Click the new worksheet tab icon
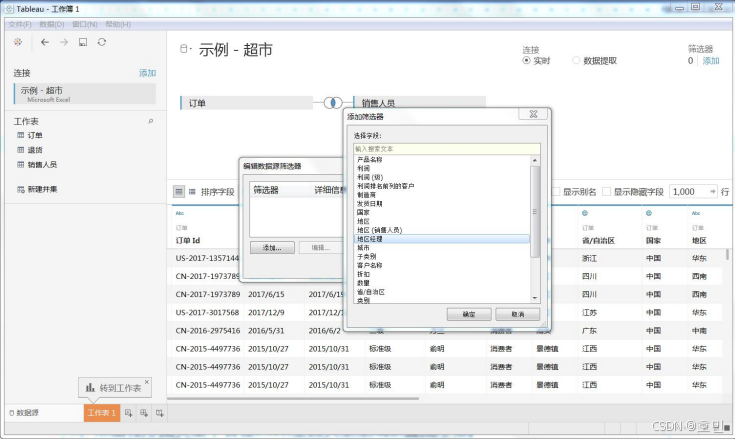The width and height of the screenshot is (735, 439). pyautogui.click(x=128, y=413)
